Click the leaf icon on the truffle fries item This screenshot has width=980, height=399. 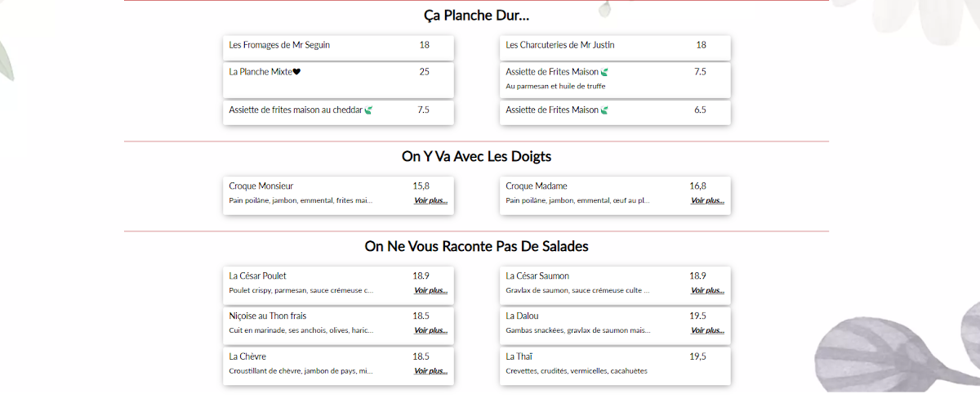pyautogui.click(x=604, y=72)
